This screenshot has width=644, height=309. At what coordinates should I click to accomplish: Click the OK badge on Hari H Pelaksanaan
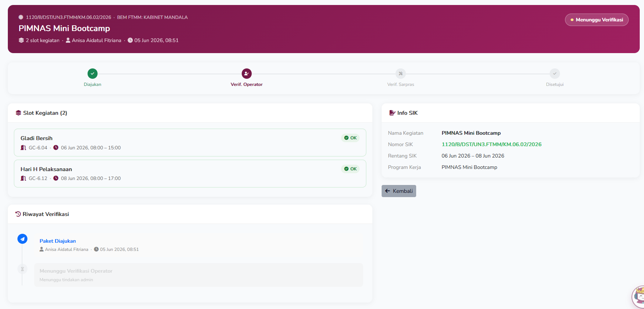coord(350,169)
